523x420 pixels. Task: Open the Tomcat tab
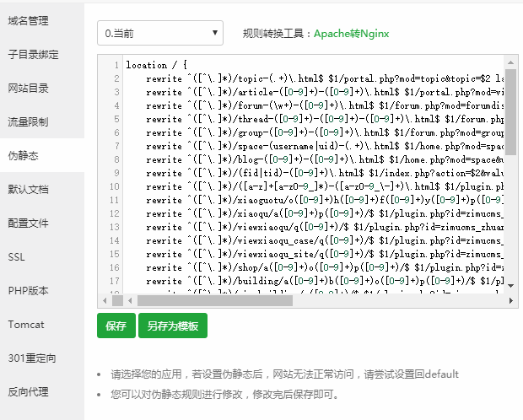(42, 324)
